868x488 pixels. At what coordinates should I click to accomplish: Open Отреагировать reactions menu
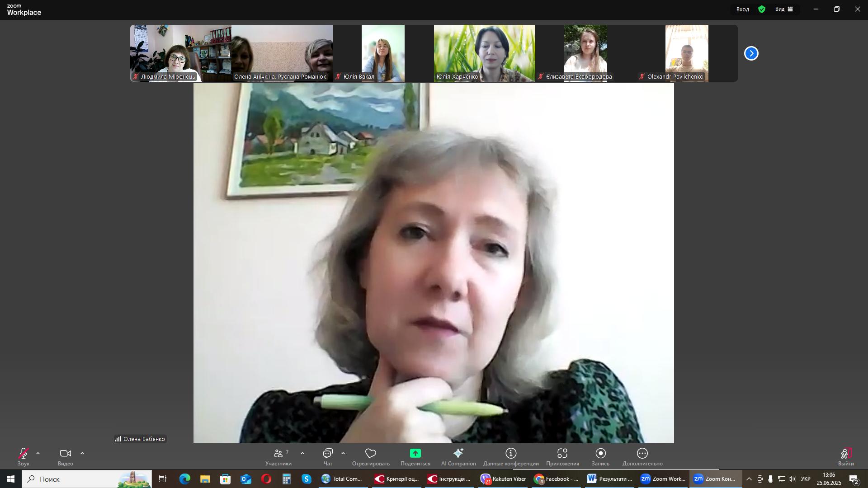(x=371, y=457)
